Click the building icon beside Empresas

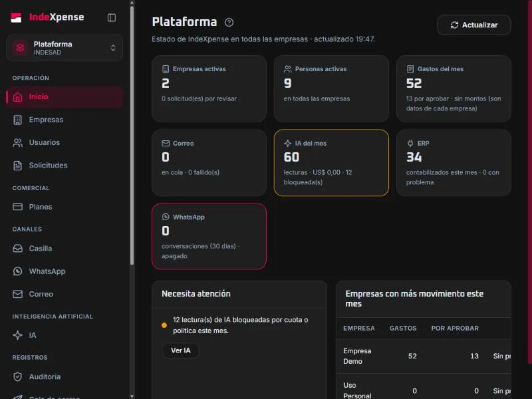point(18,120)
